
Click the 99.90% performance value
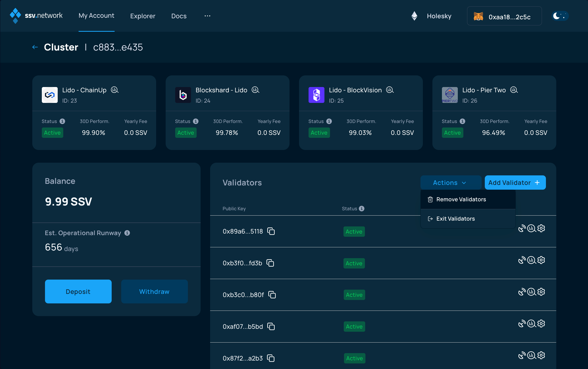pyautogui.click(x=93, y=133)
